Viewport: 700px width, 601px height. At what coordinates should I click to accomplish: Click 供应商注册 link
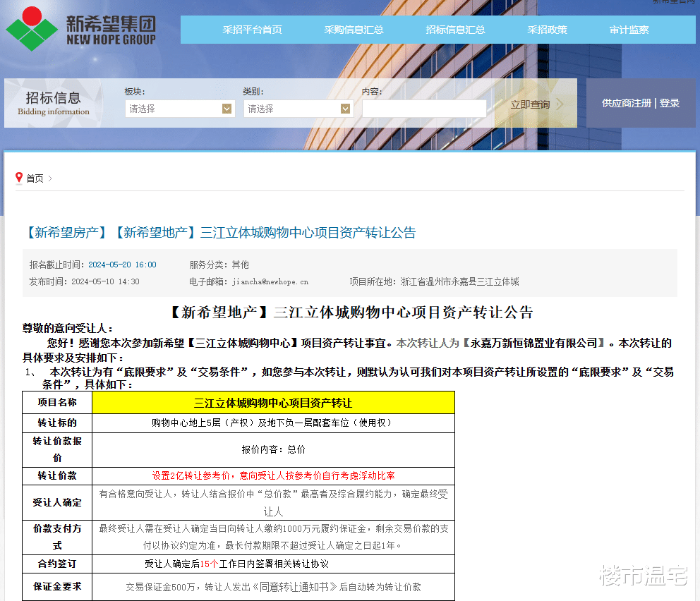627,103
